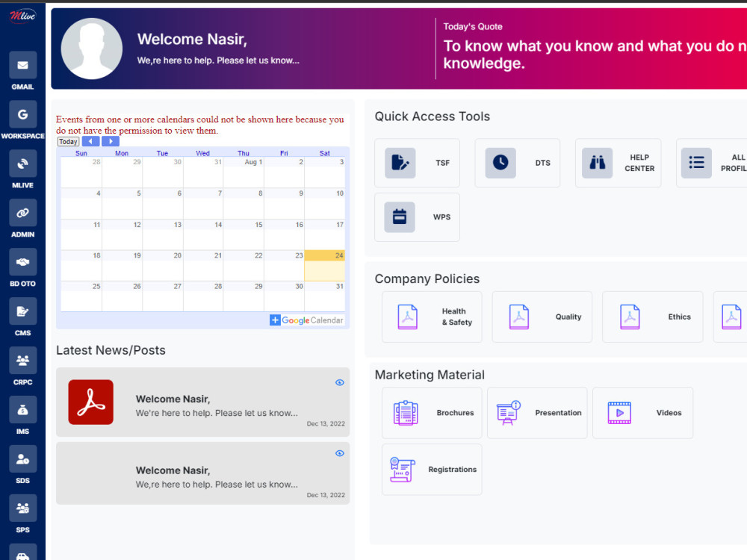
Task: Click the 'Quick Access Tools' heading
Action: click(x=432, y=116)
